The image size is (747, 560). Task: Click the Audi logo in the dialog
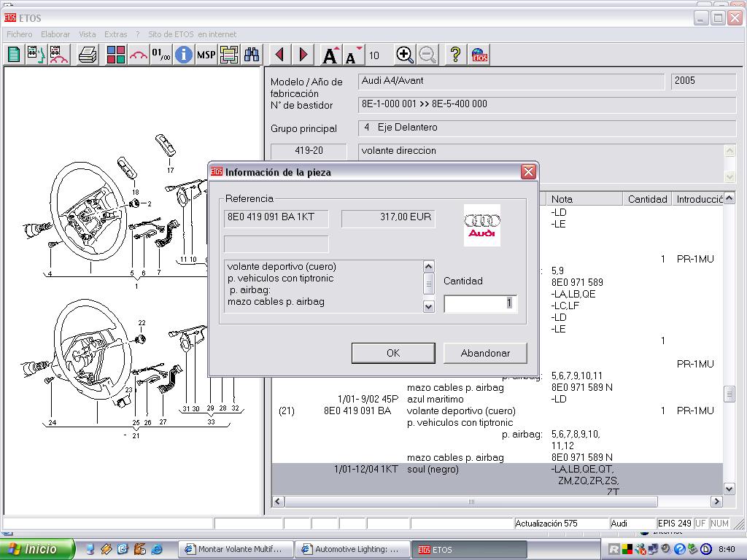pos(482,225)
